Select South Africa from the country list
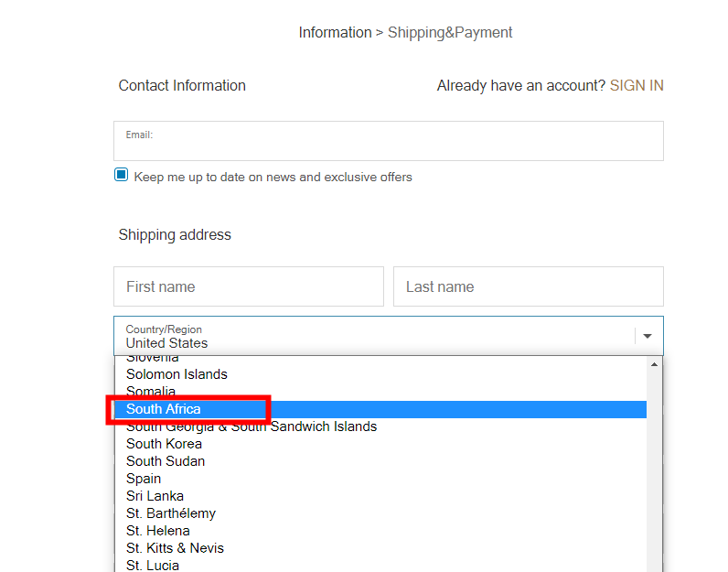This screenshot has width=728, height=572. tap(164, 409)
